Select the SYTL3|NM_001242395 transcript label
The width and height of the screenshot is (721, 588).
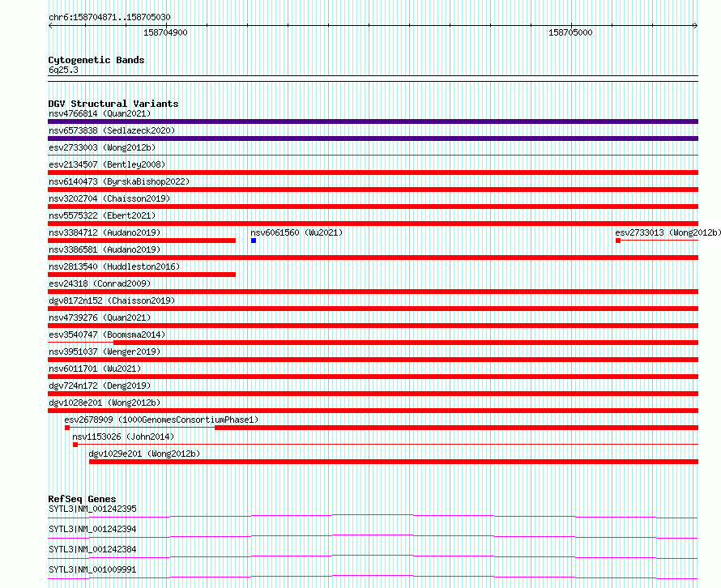[x=92, y=509]
